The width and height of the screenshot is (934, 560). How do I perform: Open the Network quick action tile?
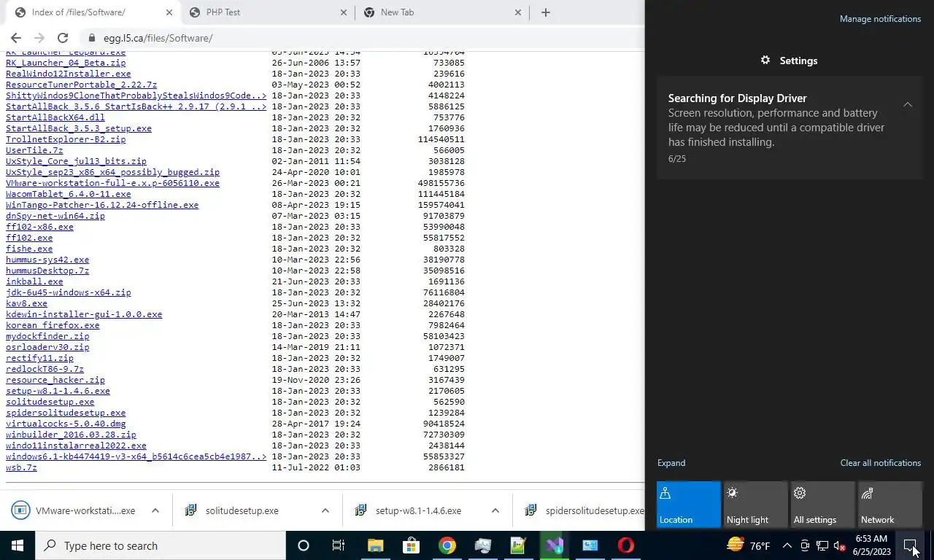889,505
